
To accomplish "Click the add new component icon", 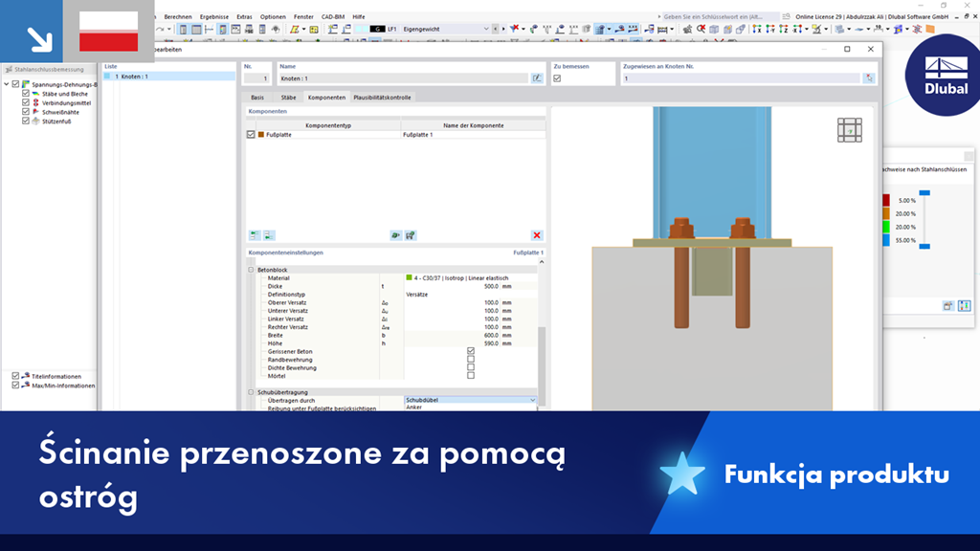I will click(x=252, y=236).
